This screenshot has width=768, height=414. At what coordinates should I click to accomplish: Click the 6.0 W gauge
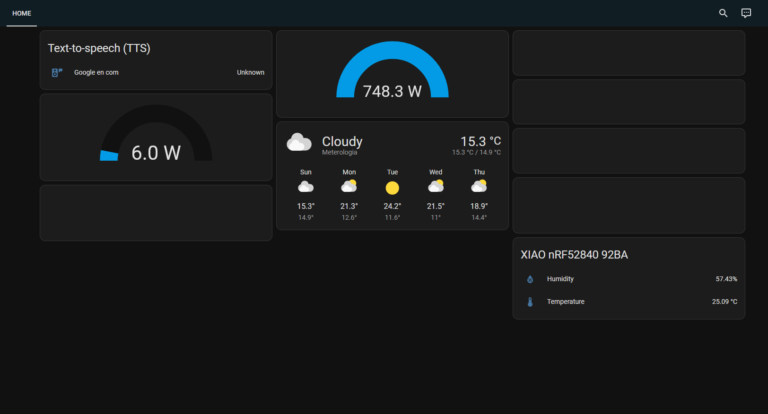pyautogui.click(x=156, y=138)
